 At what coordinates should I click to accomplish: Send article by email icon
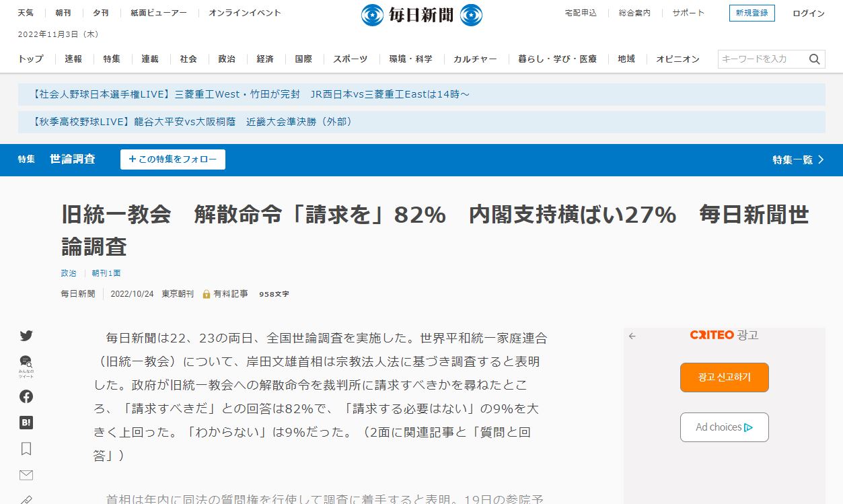pyautogui.click(x=26, y=475)
